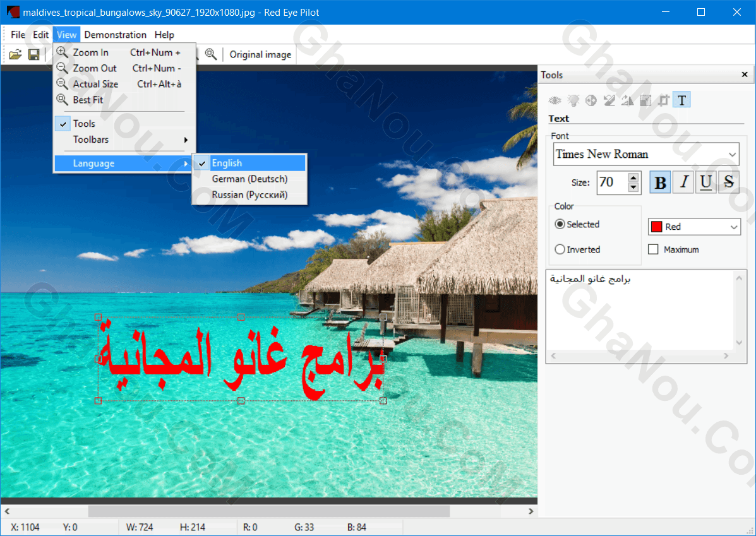Select the light bulb tool icon

tap(573, 100)
